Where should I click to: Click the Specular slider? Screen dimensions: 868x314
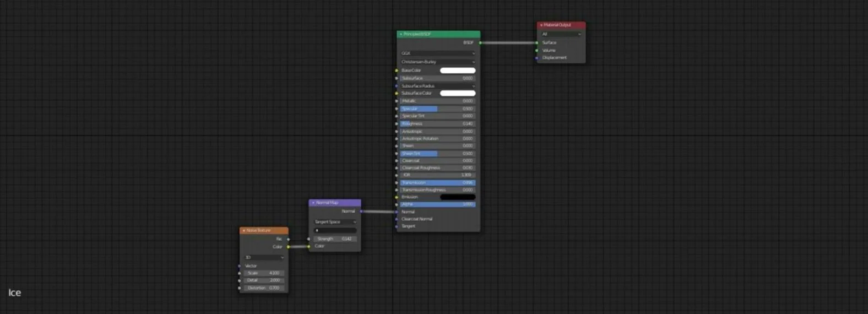coord(438,109)
